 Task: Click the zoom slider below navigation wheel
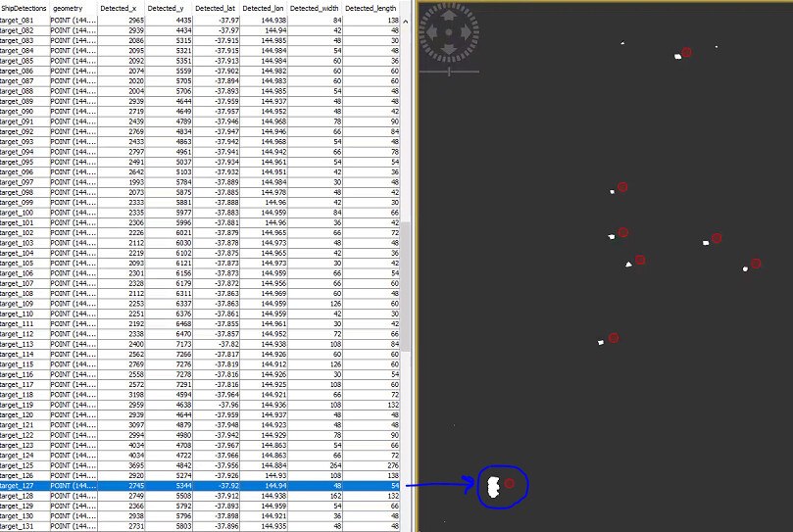click(449, 71)
